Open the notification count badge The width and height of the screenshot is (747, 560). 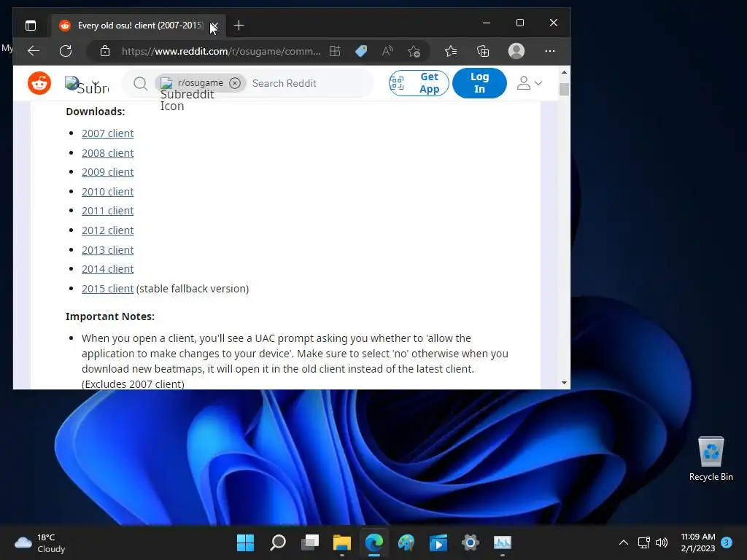[727, 542]
